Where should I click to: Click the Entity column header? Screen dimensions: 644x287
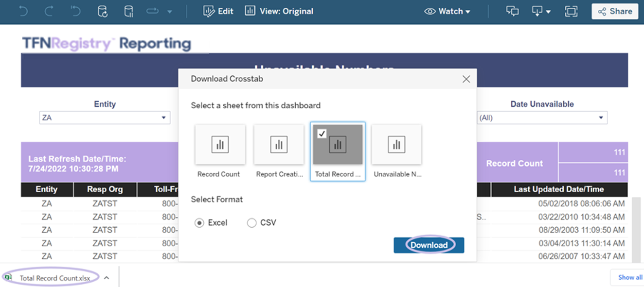click(x=47, y=189)
